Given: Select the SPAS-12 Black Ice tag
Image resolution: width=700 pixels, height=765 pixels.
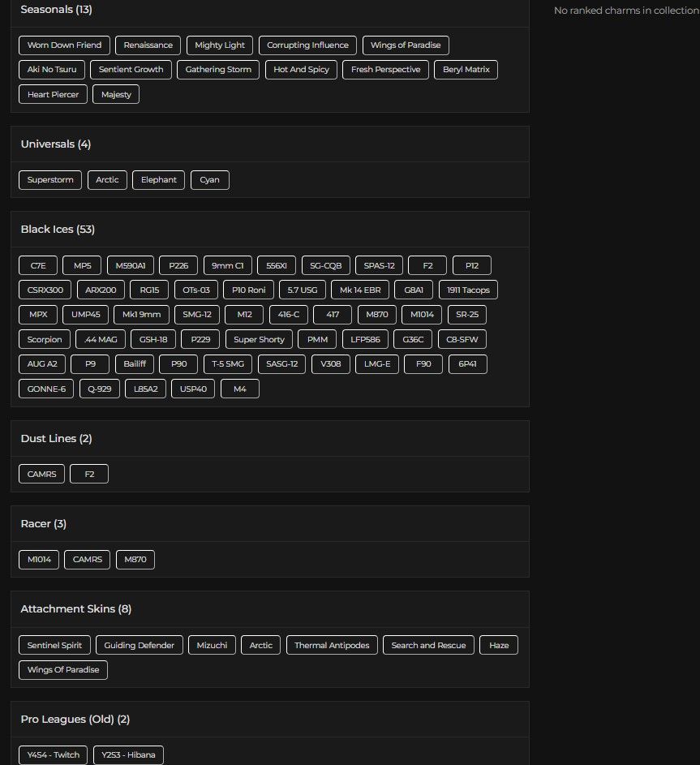Looking at the screenshot, I should click(x=377, y=265).
